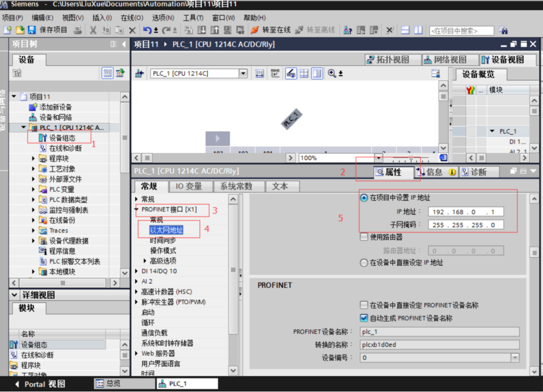Switch to Portal 视图

pos(40,384)
